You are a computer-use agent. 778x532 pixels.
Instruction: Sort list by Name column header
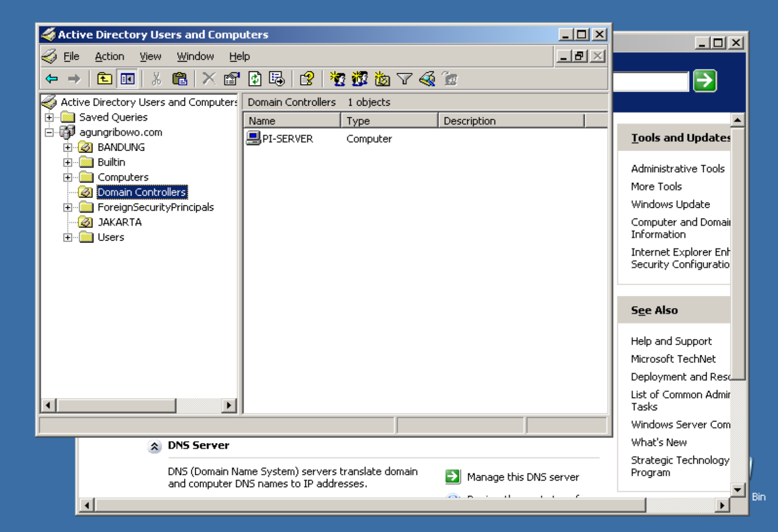(x=292, y=120)
